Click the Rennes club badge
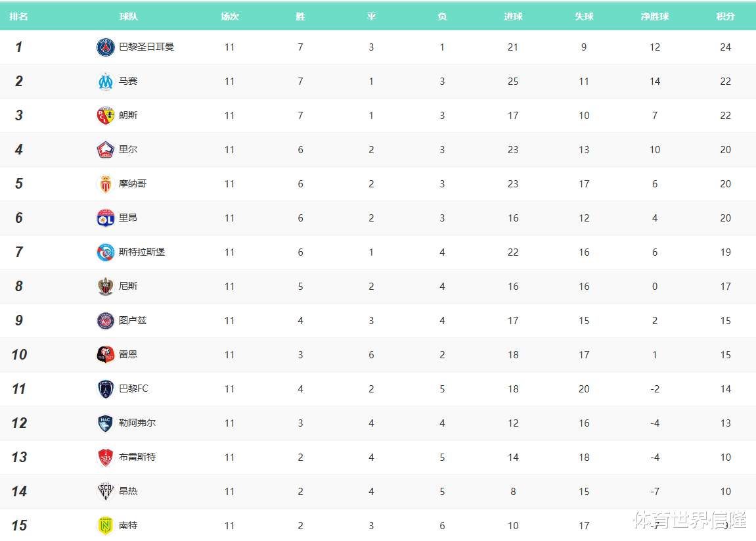The height and width of the screenshot is (541, 756). (x=106, y=355)
